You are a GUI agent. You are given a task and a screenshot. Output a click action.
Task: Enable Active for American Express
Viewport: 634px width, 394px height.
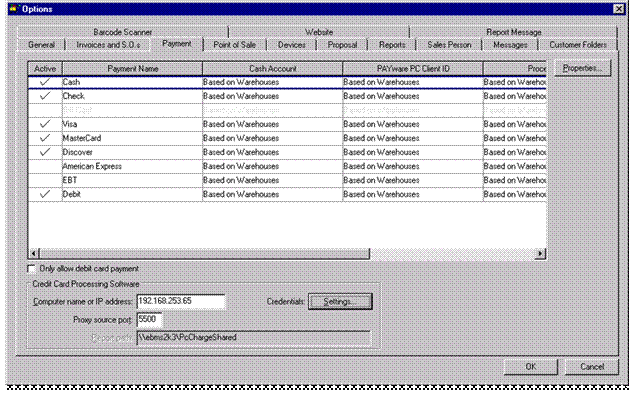coord(45,166)
